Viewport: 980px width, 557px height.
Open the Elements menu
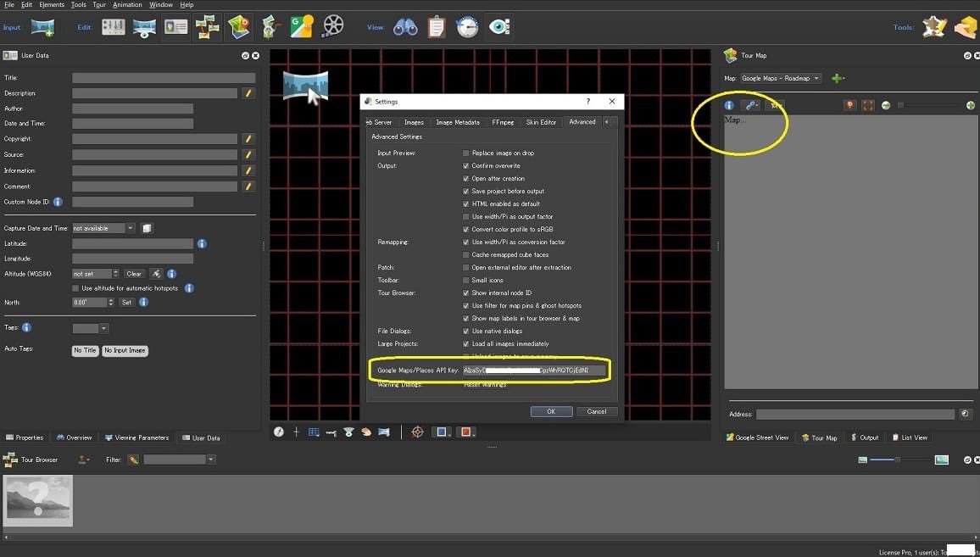[x=51, y=4]
